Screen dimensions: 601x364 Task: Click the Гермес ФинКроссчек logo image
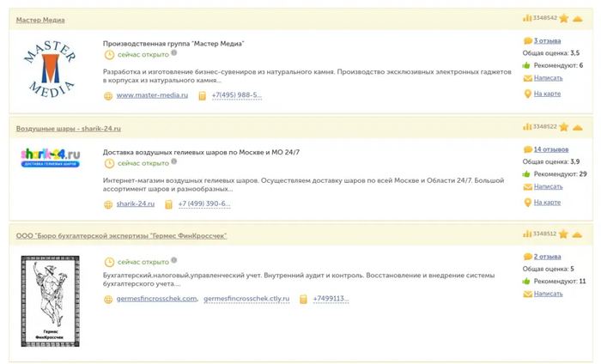[50, 300]
